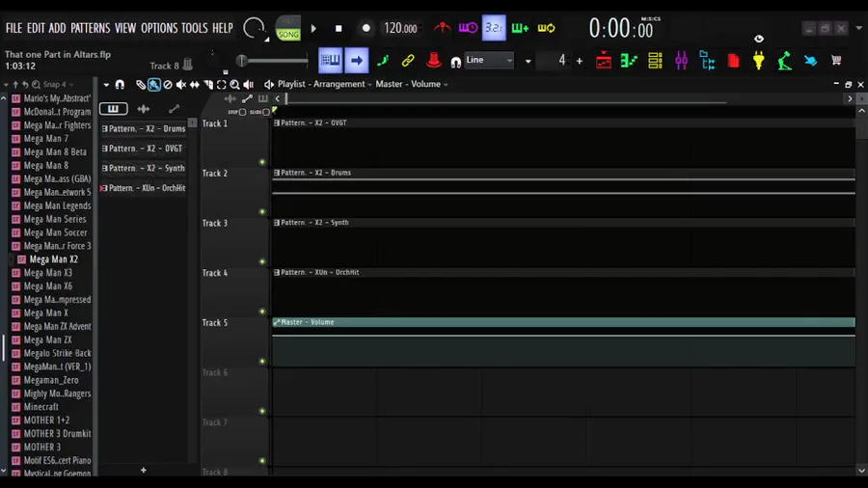Click the 120.000 tempo field

[400, 28]
